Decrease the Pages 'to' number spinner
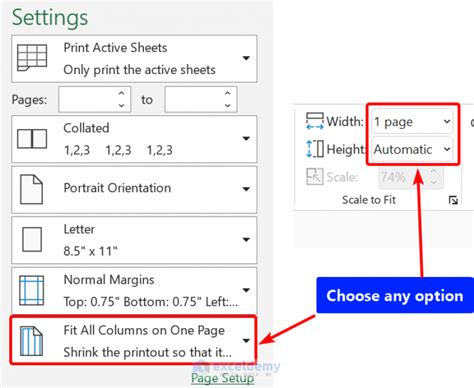 (x=227, y=105)
